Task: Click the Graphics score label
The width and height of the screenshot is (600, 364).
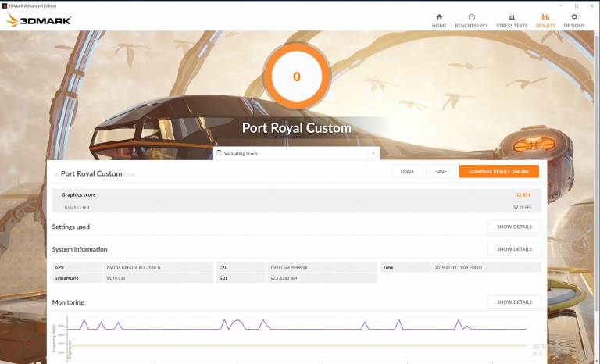Action: [x=79, y=194]
